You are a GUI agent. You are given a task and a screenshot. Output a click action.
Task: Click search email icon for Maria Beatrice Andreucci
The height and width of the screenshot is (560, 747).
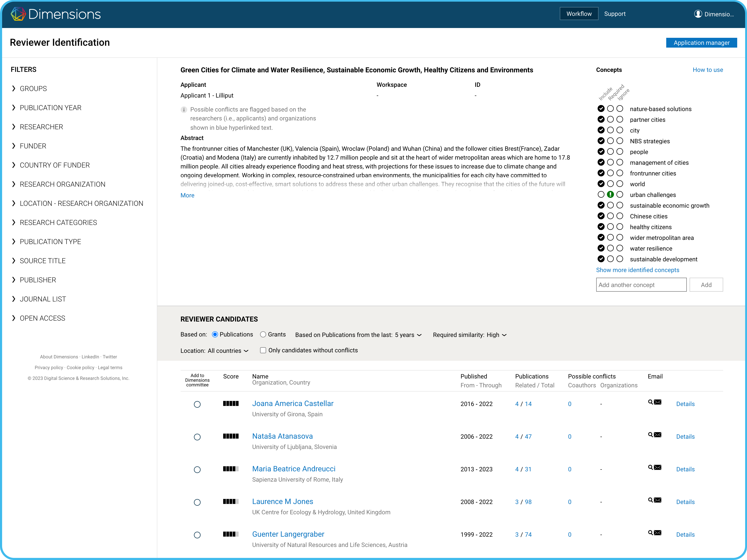pos(650,468)
